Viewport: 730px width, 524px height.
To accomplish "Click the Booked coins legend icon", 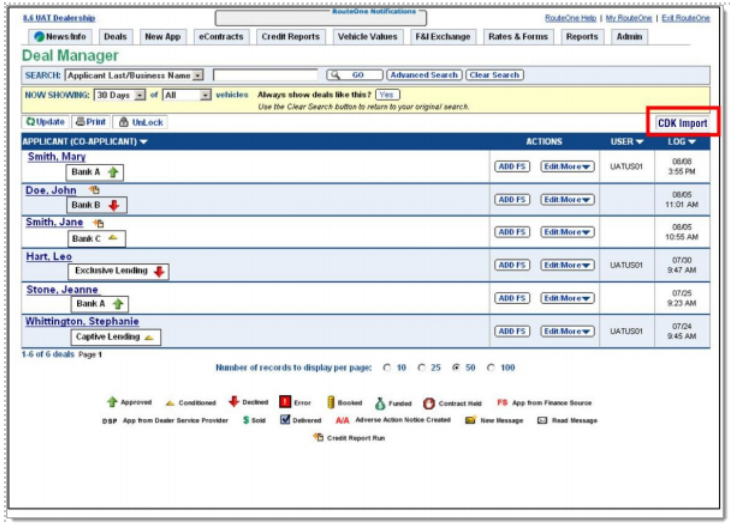I will point(331,402).
